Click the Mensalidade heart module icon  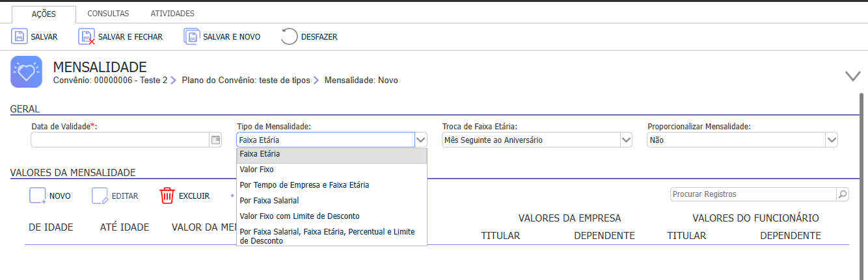27,72
